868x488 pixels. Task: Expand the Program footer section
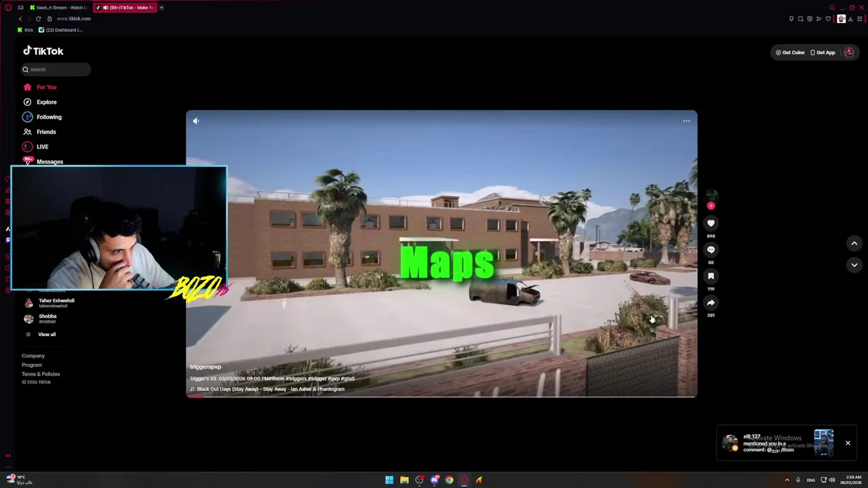[x=32, y=365]
